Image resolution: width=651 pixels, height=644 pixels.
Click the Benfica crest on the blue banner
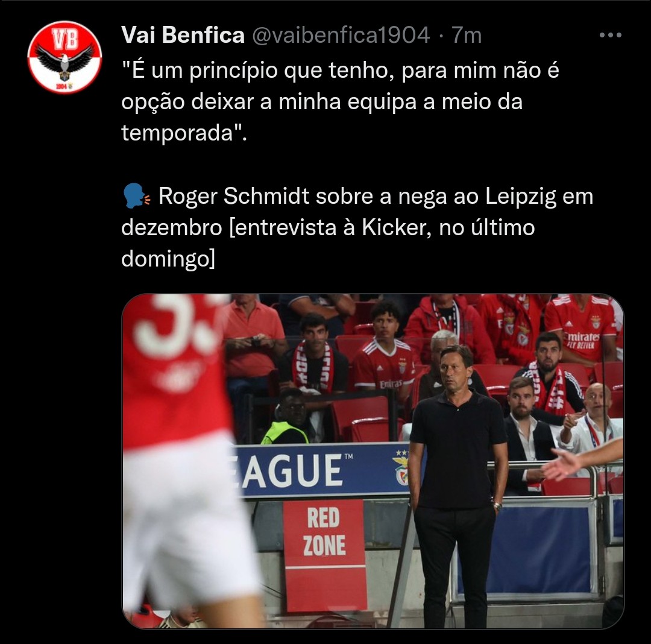pyautogui.click(x=402, y=469)
